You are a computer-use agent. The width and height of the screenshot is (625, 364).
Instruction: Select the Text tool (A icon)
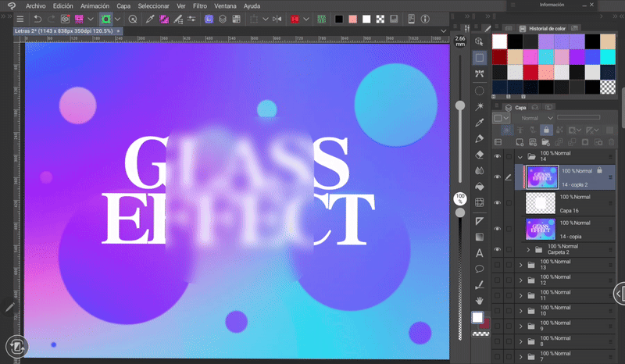[480, 253]
